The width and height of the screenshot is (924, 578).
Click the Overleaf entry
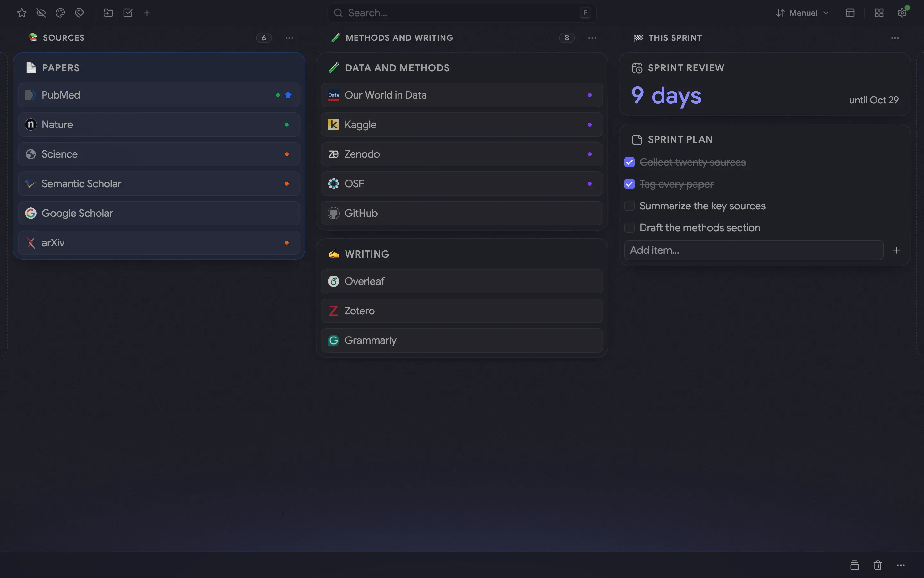point(462,281)
